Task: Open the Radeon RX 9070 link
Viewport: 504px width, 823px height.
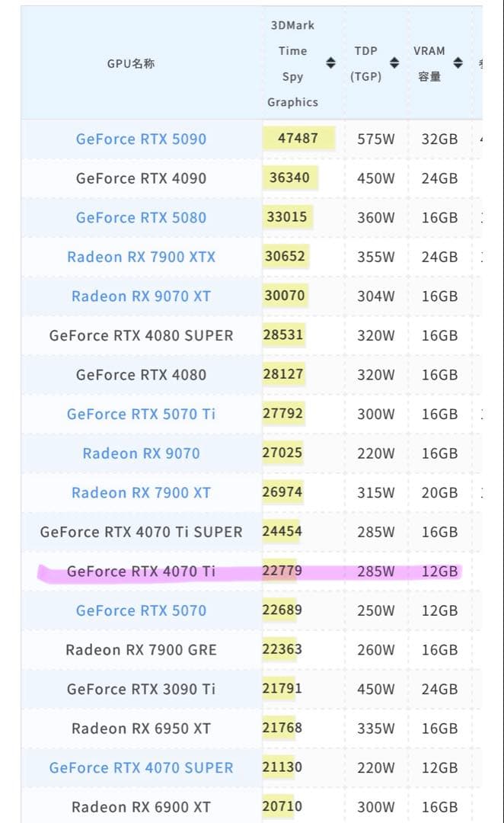Action: 141,453
